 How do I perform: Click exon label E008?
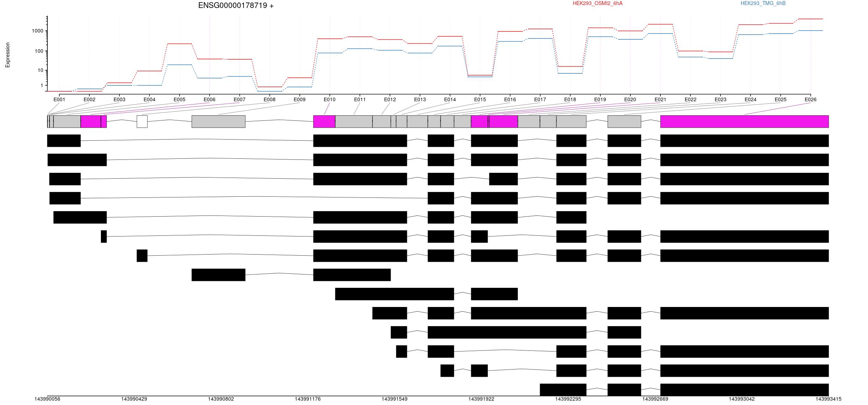tap(269, 99)
